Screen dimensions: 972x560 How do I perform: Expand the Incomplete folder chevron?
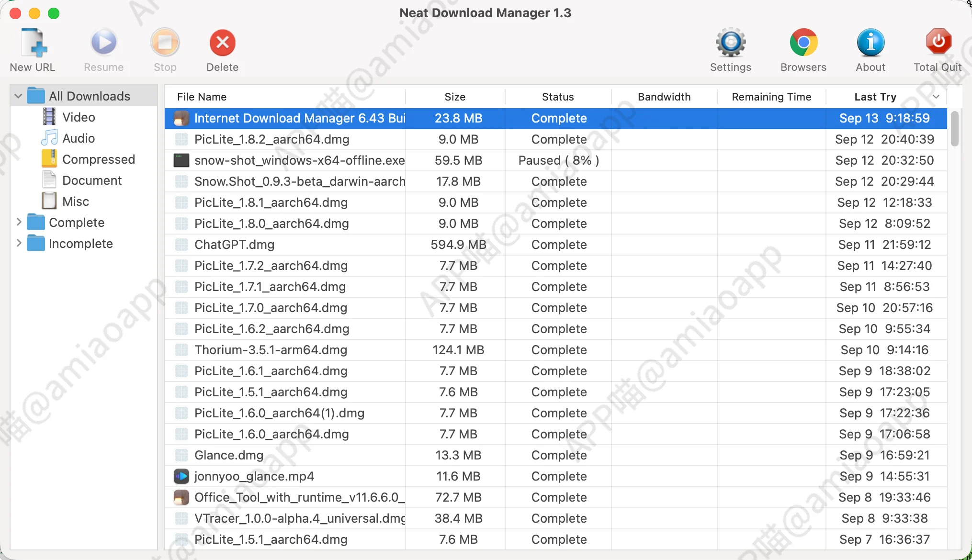coord(19,243)
